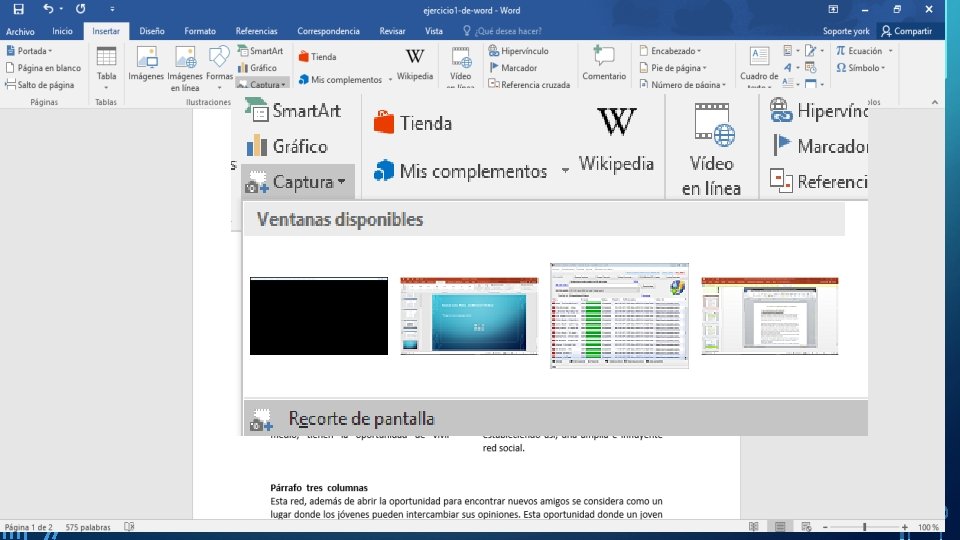Expand the Portada cover page dropdown

tap(29, 51)
